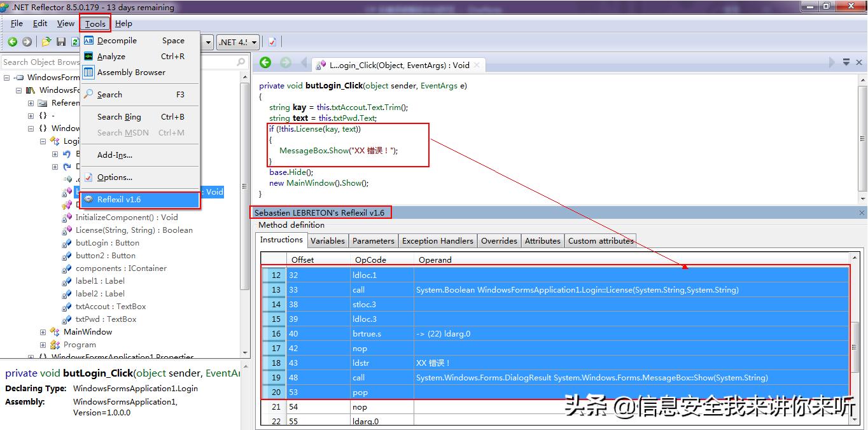Close the Reflexil v1.6 panel

[862, 213]
